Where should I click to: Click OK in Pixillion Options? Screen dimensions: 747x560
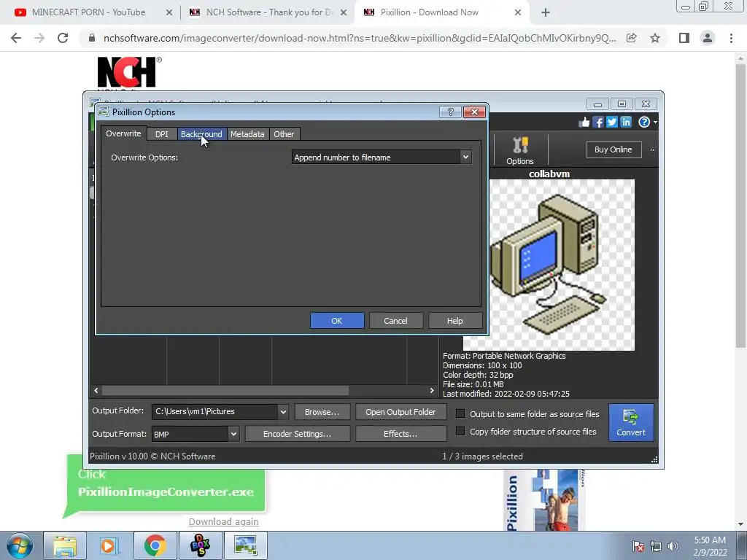[x=337, y=321]
